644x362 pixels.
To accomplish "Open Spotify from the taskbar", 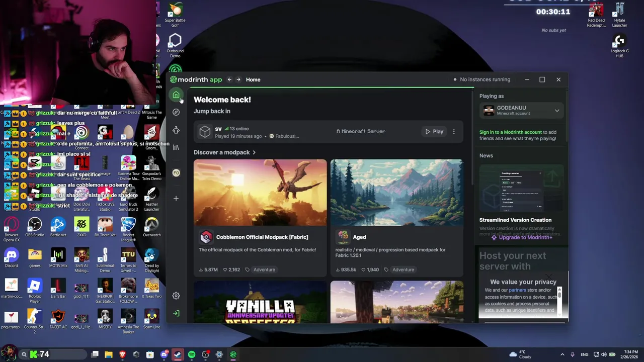I will tap(192, 354).
